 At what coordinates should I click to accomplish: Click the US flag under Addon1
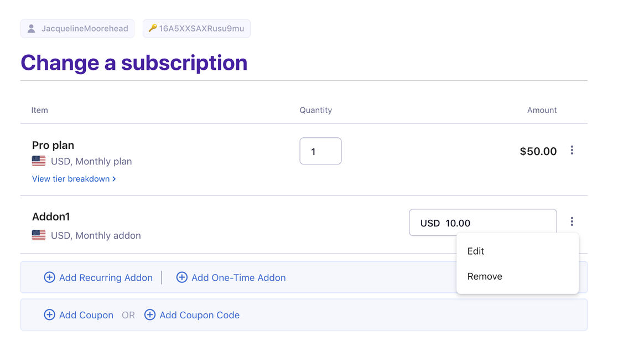(x=39, y=235)
